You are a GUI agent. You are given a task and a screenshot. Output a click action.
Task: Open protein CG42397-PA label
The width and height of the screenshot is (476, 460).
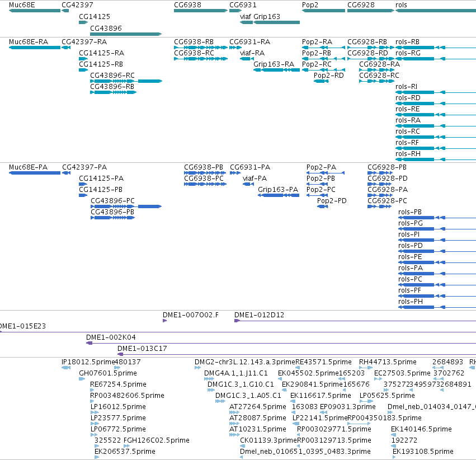[x=84, y=167]
